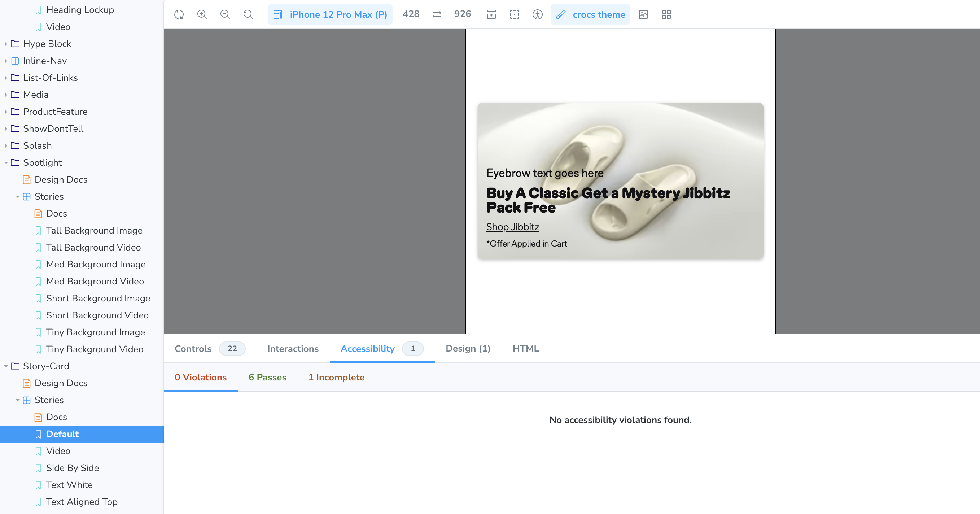Image resolution: width=980 pixels, height=514 pixels.
Task: Change the story background image setting
Action: pyautogui.click(x=643, y=14)
